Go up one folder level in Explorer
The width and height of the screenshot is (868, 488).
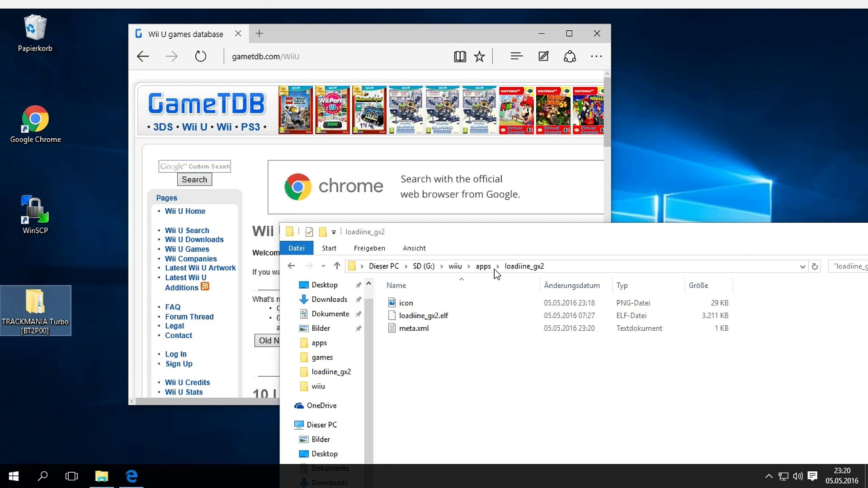(337, 266)
